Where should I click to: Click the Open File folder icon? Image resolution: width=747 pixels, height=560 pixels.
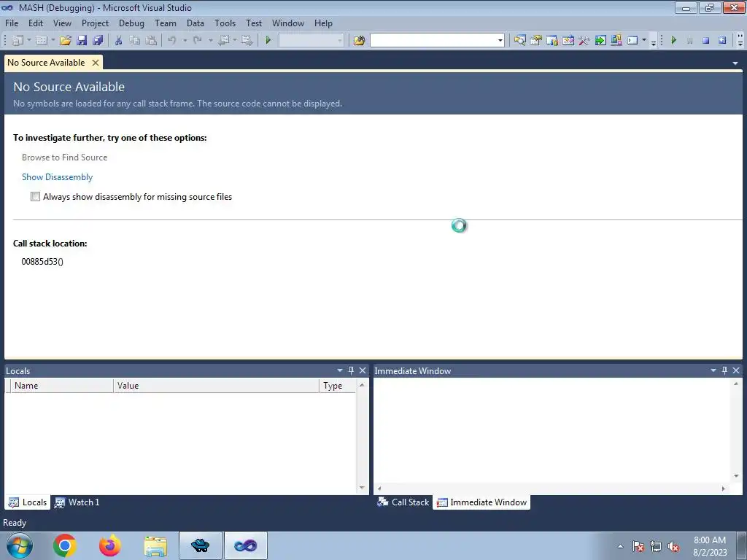(66, 41)
